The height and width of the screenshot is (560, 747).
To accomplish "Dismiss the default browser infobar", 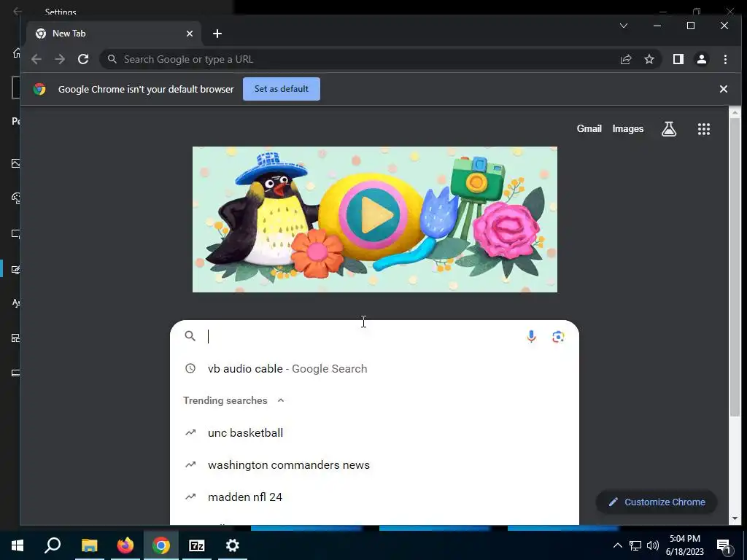I will coord(723,89).
